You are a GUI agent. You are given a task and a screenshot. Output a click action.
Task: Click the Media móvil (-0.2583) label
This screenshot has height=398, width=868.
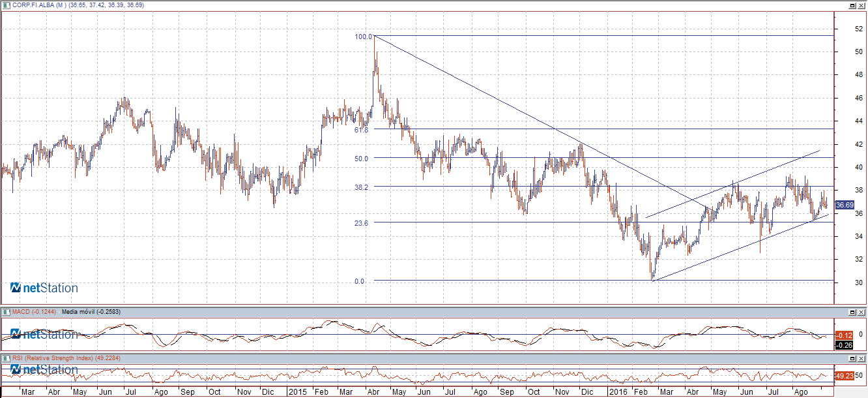[93, 313]
